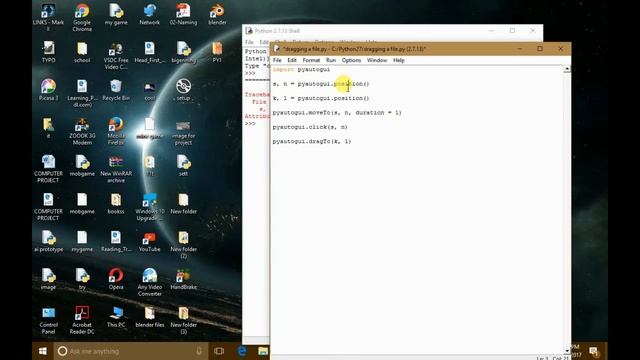Click the 'import pyautogui' code line
Image resolution: width=640 pixels, height=360 pixels.
(x=301, y=69)
